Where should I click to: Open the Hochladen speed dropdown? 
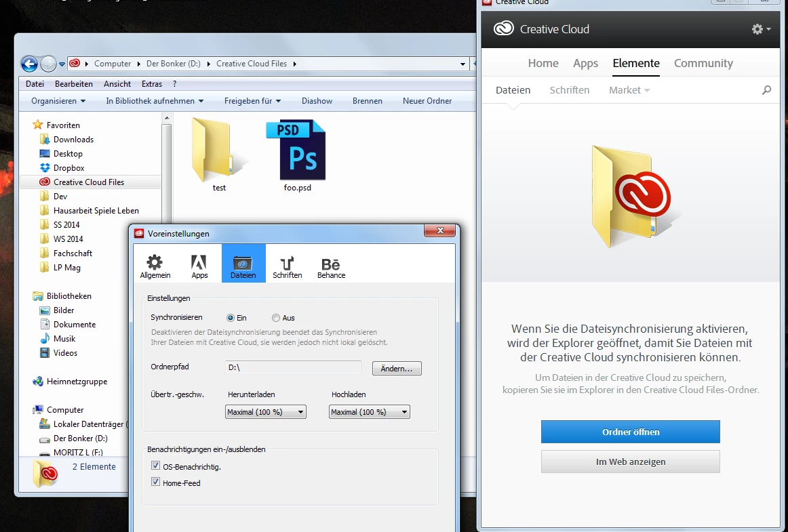(x=370, y=412)
